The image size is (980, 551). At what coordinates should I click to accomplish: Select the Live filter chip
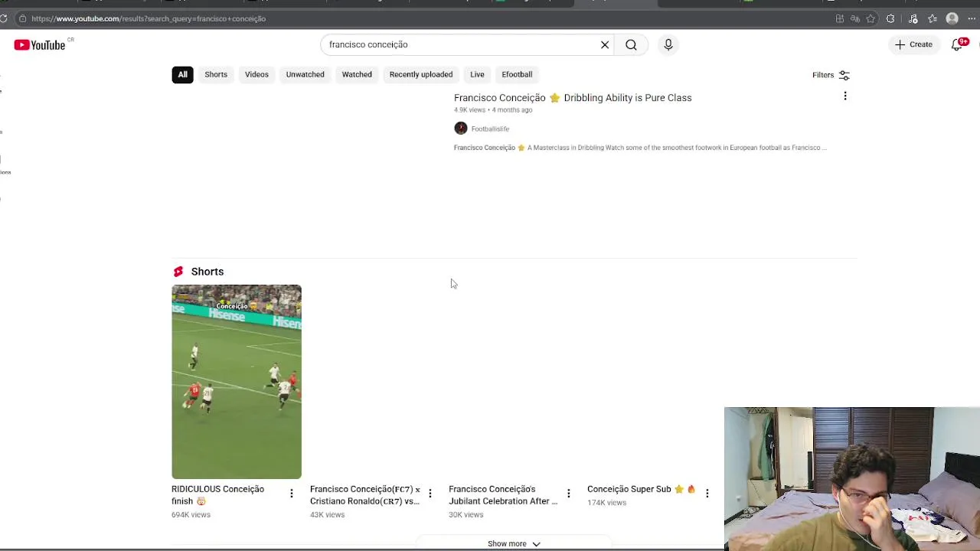click(x=477, y=74)
